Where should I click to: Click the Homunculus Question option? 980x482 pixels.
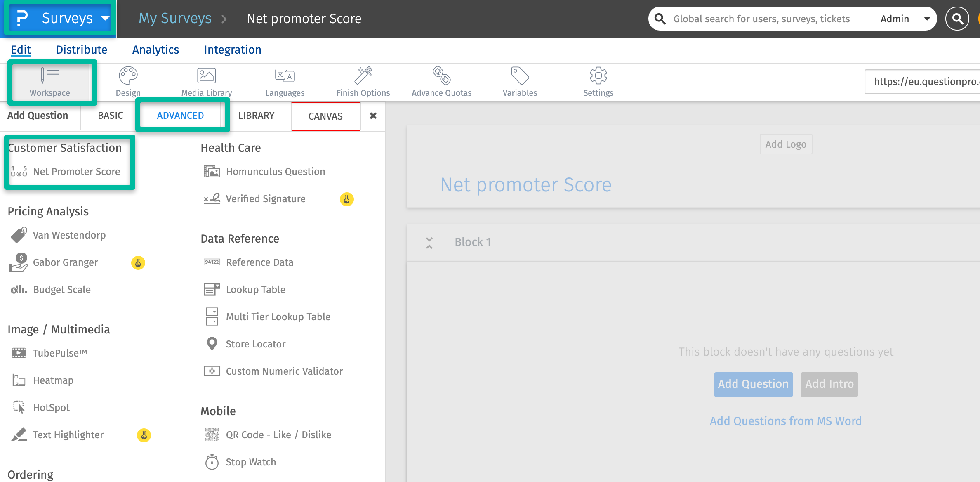click(275, 171)
